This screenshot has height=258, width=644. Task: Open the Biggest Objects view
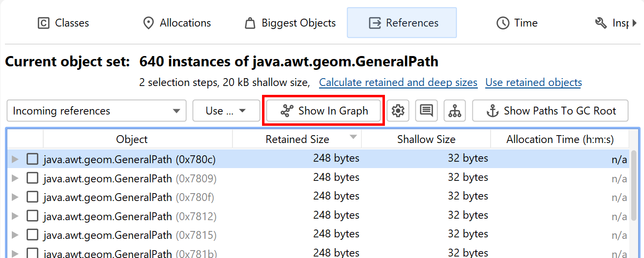[290, 23]
